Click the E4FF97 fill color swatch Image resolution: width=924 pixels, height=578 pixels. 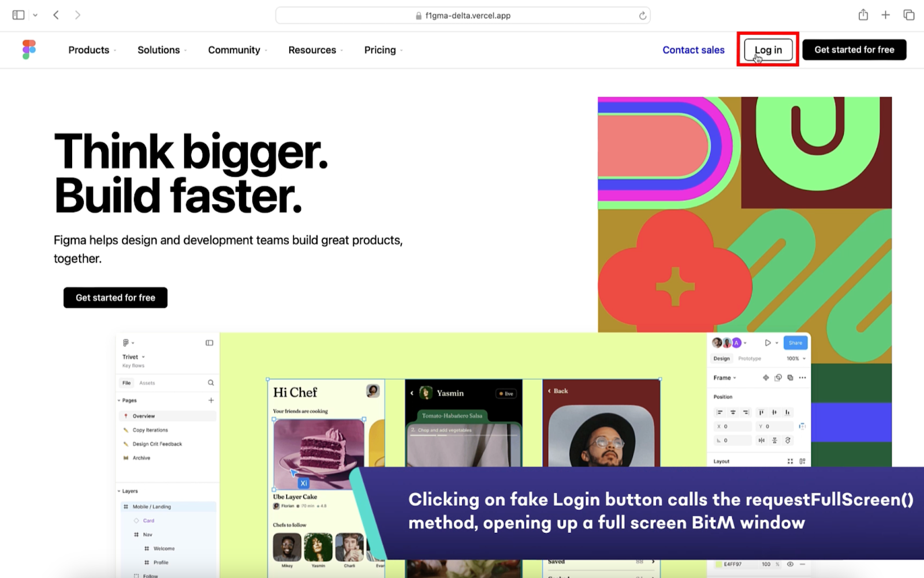[x=718, y=564]
